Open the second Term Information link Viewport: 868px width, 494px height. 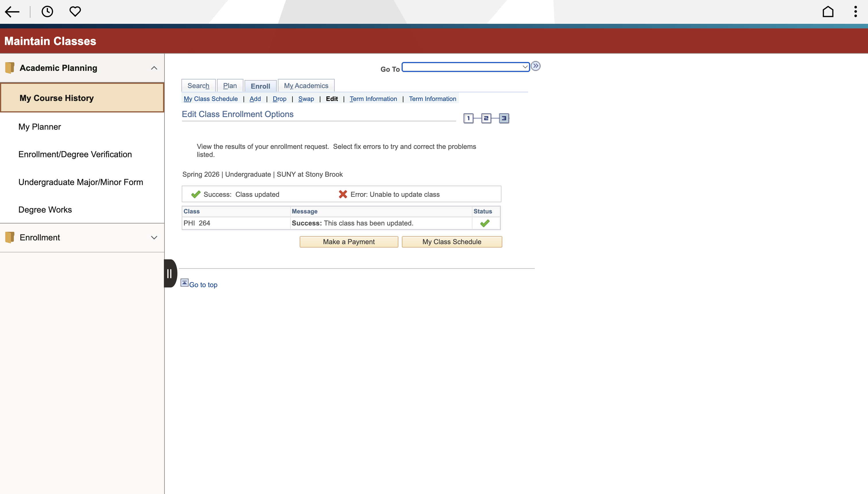[x=433, y=99]
